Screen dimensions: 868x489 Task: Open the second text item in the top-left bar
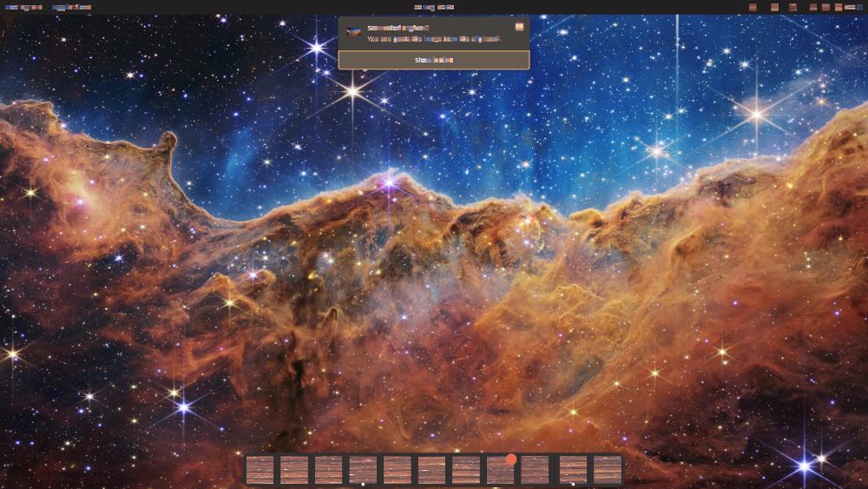coord(71,7)
